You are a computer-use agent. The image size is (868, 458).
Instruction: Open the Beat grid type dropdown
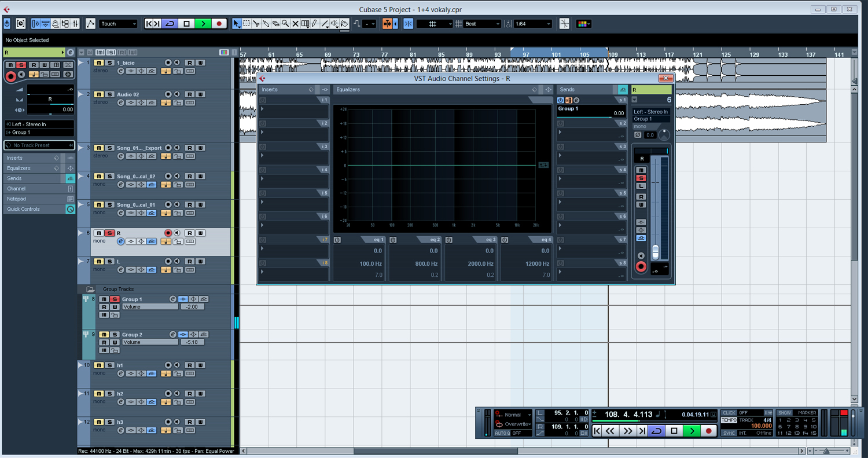click(x=482, y=24)
